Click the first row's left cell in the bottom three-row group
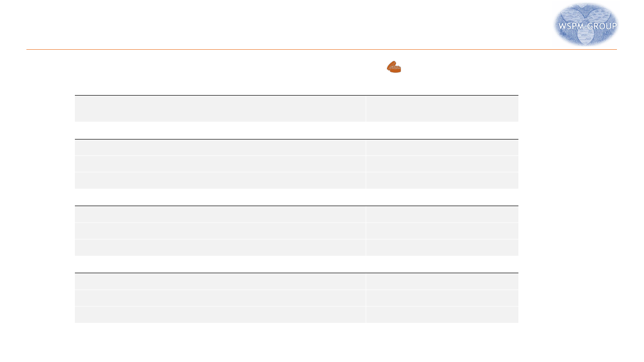 (x=220, y=281)
